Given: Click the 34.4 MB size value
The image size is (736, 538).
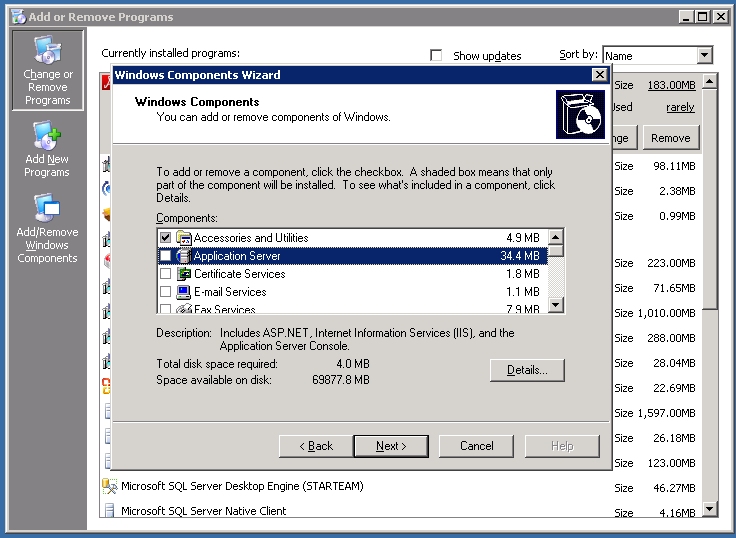Looking at the screenshot, I should pos(520,256).
